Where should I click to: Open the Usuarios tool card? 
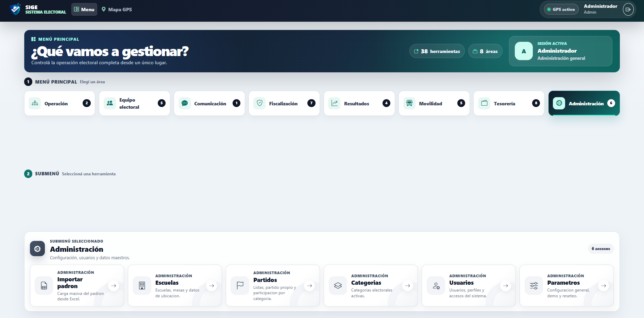point(469,286)
